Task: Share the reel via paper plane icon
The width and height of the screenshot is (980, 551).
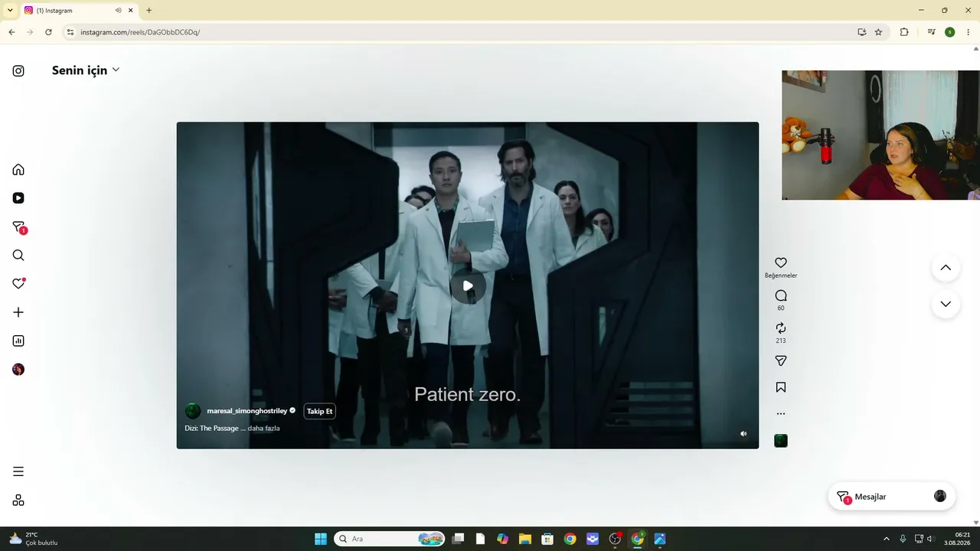Action: pyautogui.click(x=781, y=360)
